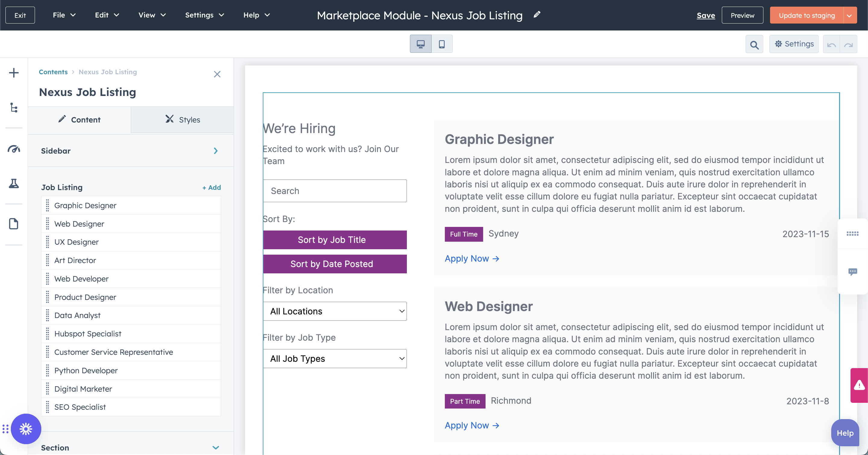Expand the Update to staging dropdown arrow
This screenshot has width=868, height=455.
pos(850,15)
